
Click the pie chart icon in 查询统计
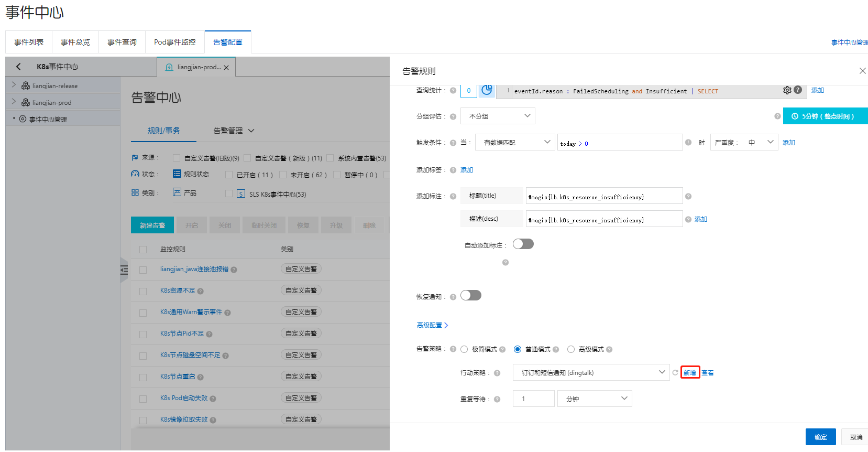487,90
